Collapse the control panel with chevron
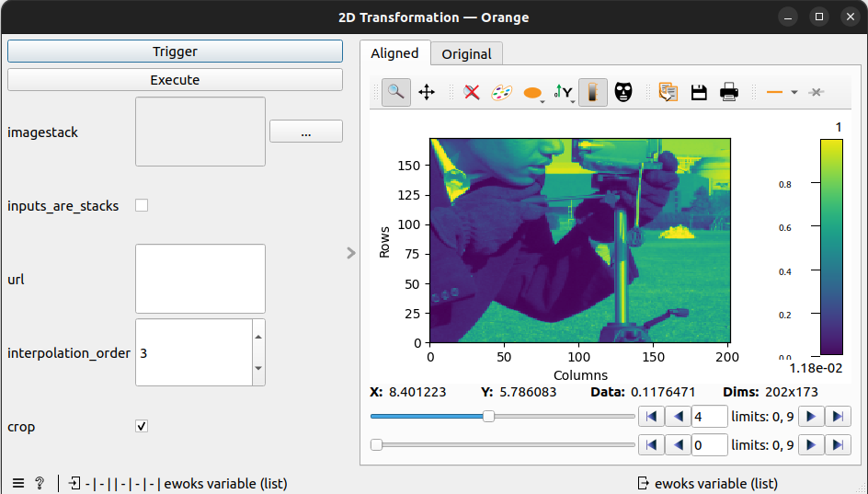Viewport: 868px width, 494px height. click(x=351, y=253)
